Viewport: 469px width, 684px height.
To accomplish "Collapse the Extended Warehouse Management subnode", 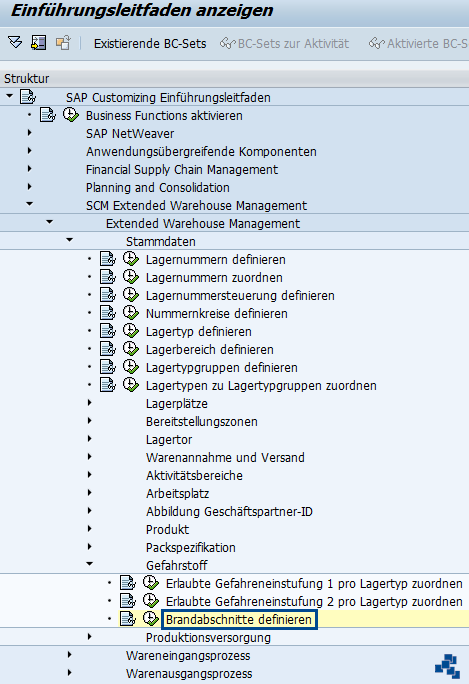I will click(x=50, y=222).
